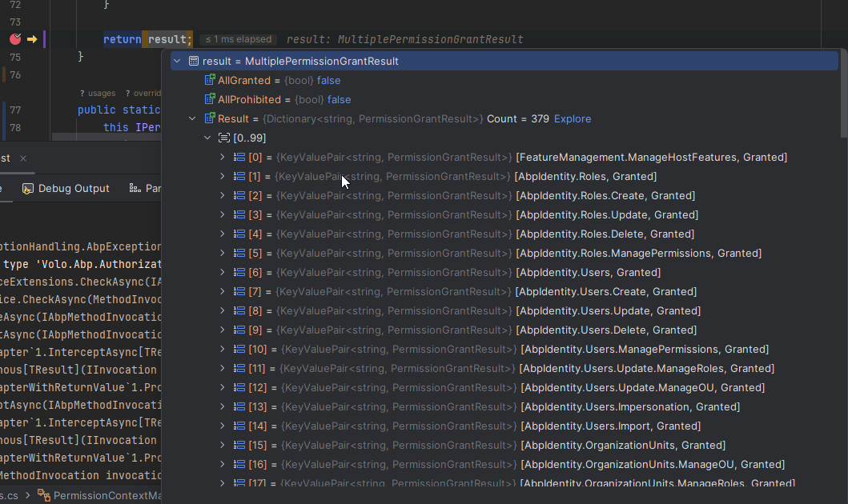This screenshot has height=504, width=848.
Task: Click the breakpoint icon on the return line
Action: [14, 38]
